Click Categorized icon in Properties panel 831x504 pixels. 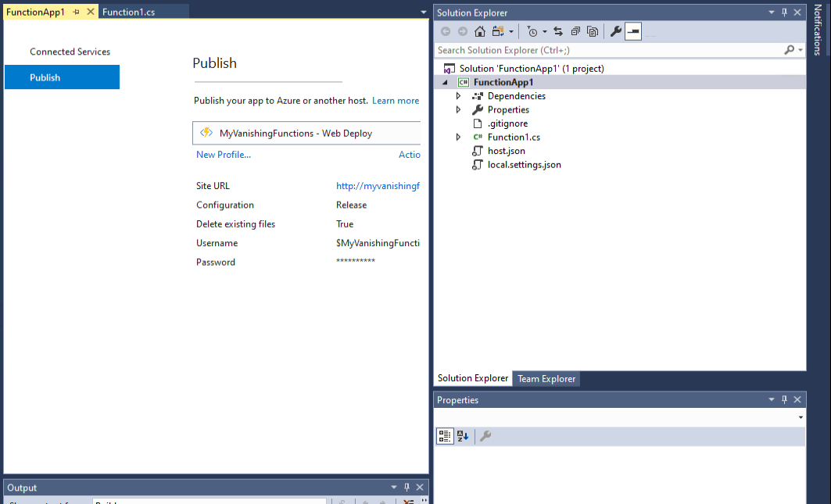(x=445, y=436)
